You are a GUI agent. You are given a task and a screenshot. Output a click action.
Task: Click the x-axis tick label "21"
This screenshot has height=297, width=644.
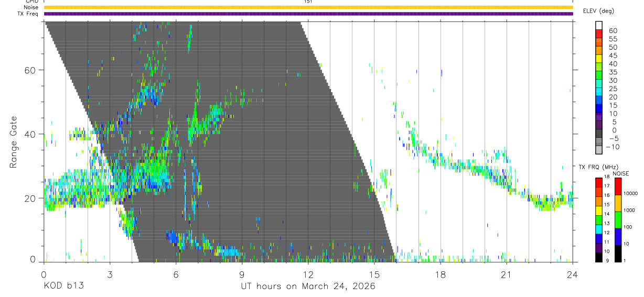tap(506, 274)
